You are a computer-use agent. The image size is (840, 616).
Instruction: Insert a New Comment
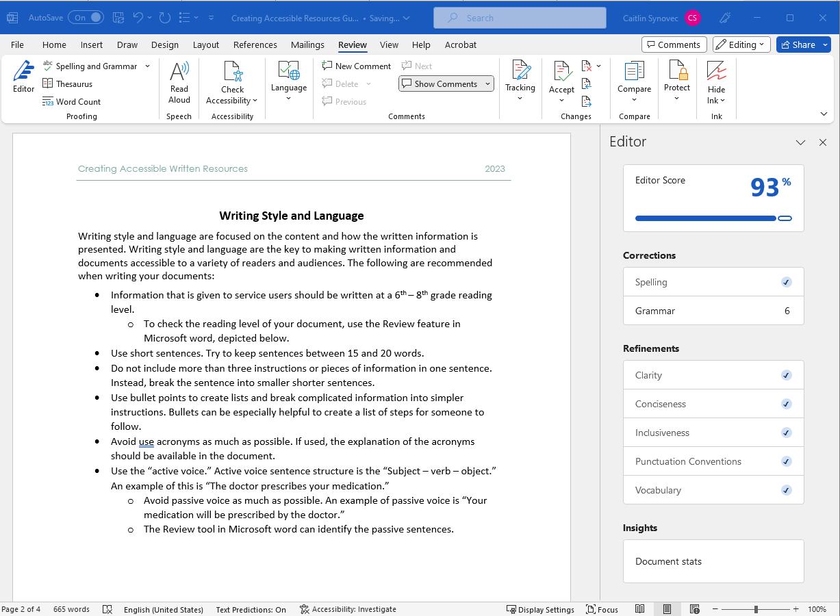pyautogui.click(x=356, y=66)
